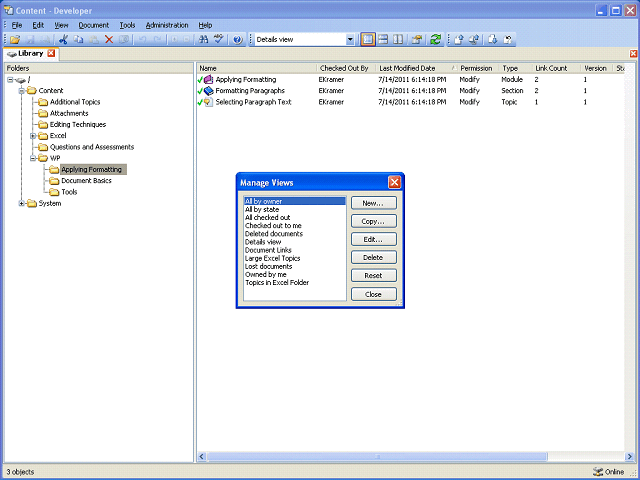Switch to the horizontal split layout icon
The width and height of the screenshot is (640, 480).
[383, 40]
